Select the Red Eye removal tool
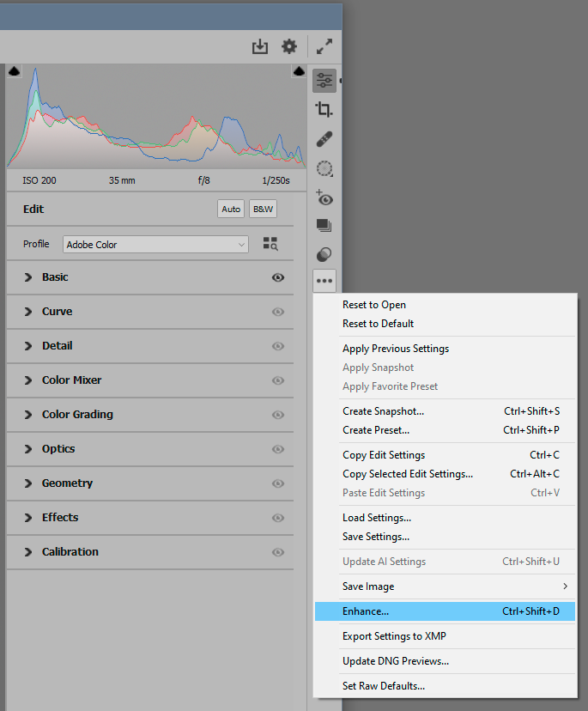The image size is (588, 711). tap(324, 197)
